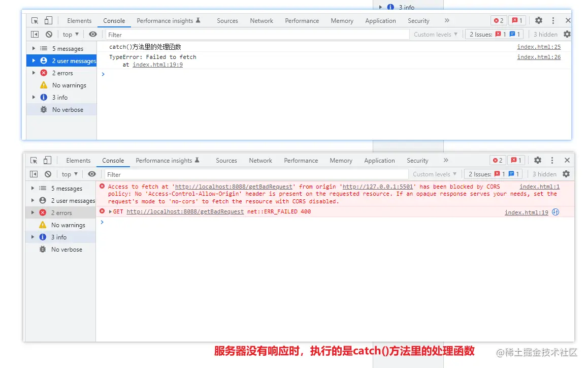588x368 pixels.
Task: Open index.html:25 source link
Action: pos(539,47)
